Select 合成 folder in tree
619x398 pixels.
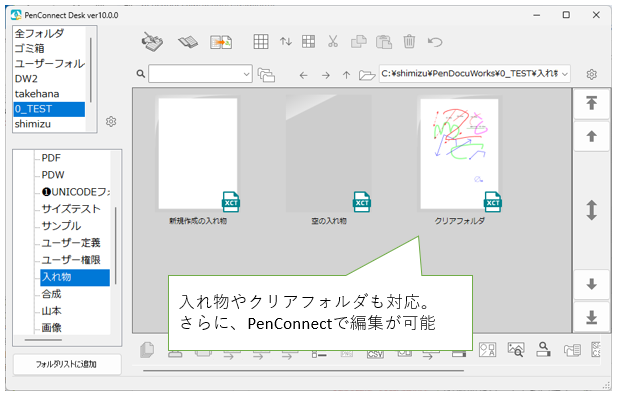pos(51,294)
